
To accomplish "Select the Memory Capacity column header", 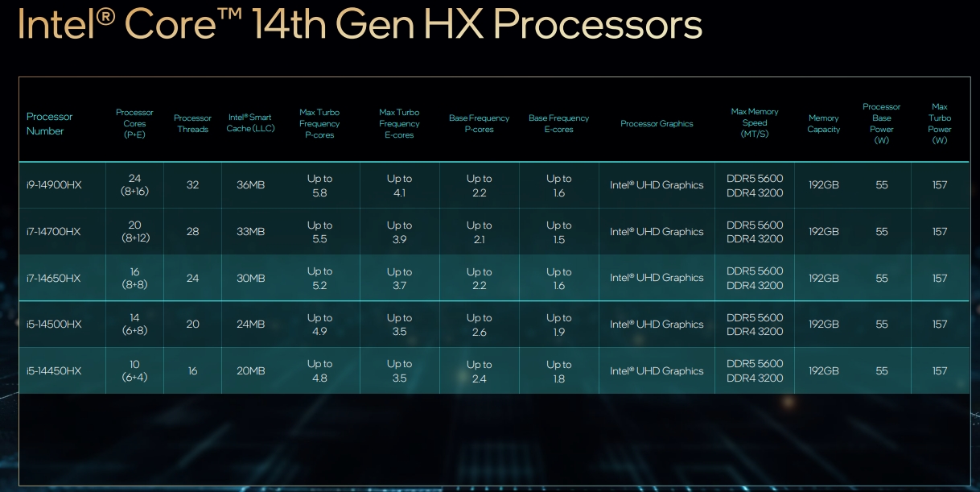I will 823,124.
